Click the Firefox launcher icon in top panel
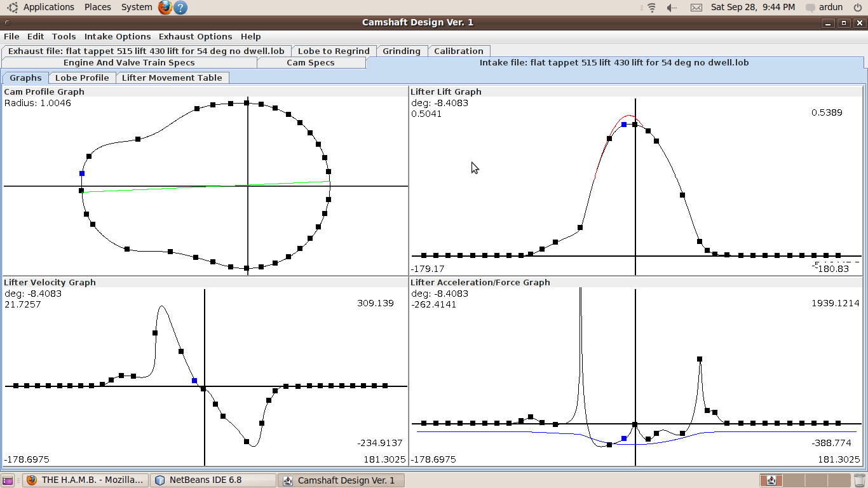Viewport: 868px width, 488px height. [x=165, y=7]
